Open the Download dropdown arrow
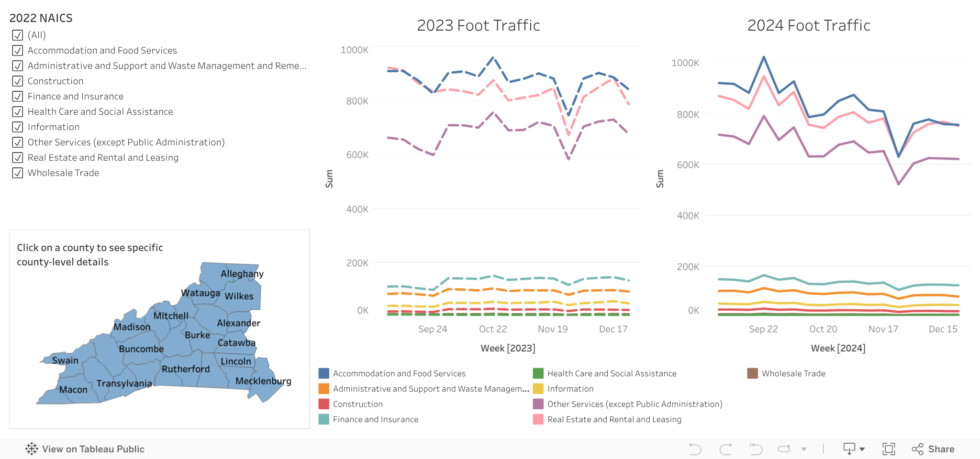 (862, 449)
